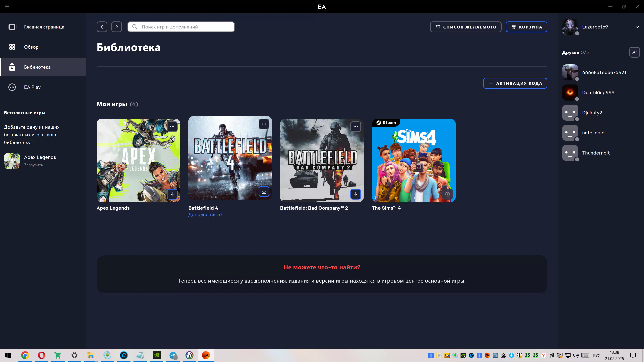Click Активация кода button
644x362 pixels.
pos(515,83)
